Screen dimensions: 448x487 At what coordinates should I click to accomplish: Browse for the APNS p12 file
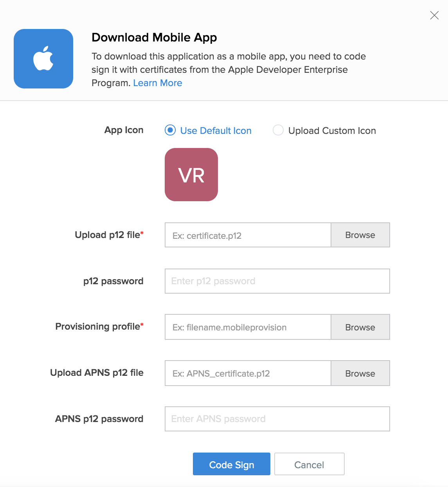[x=360, y=373]
